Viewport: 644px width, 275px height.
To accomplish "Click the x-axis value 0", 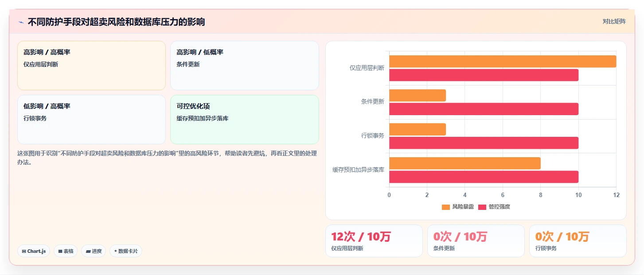I will tap(389, 195).
